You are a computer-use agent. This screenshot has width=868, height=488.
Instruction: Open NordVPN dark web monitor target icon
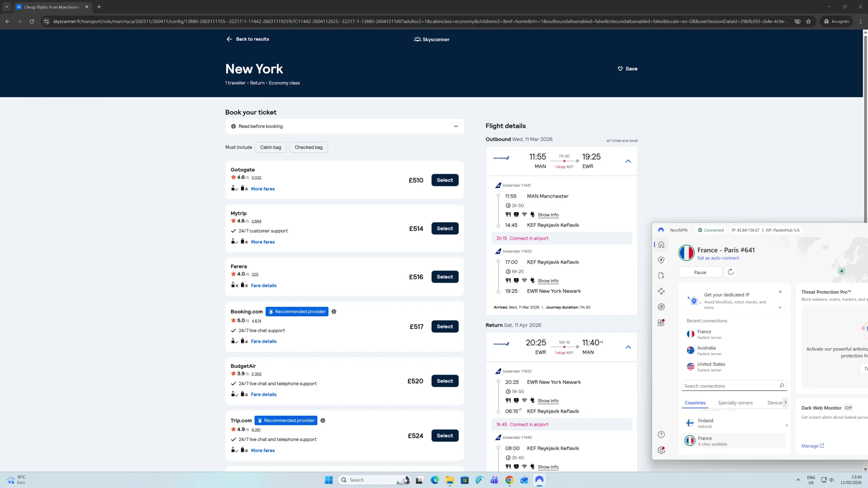[661, 307]
